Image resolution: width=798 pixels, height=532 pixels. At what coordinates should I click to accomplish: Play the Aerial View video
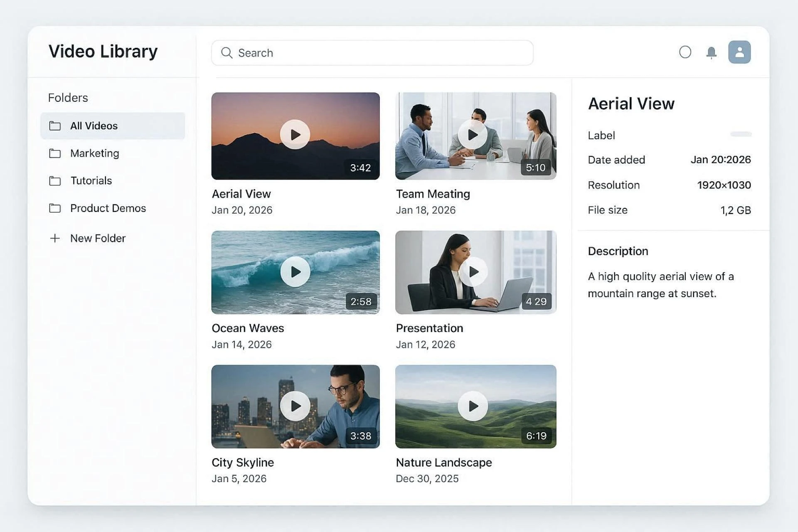tap(295, 134)
